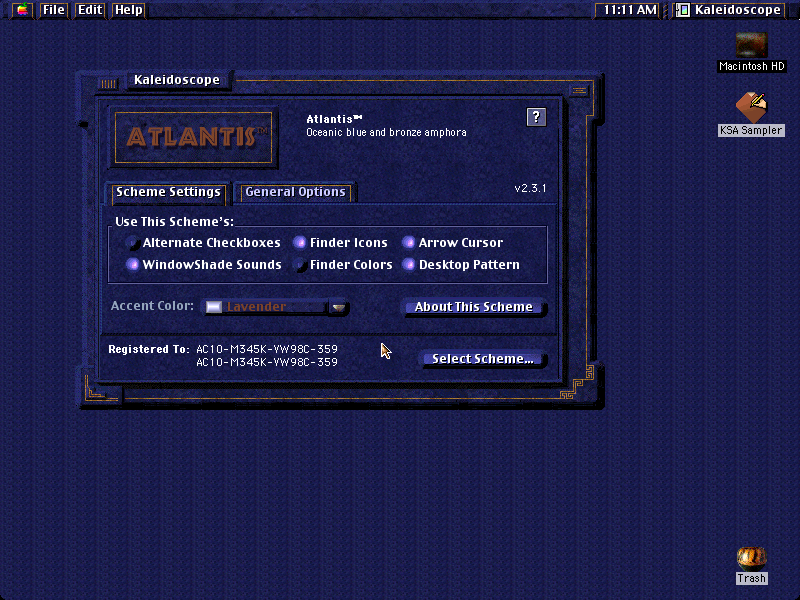This screenshot has height=600, width=800.
Task: Click the About This Scheme button
Action: (x=474, y=307)
